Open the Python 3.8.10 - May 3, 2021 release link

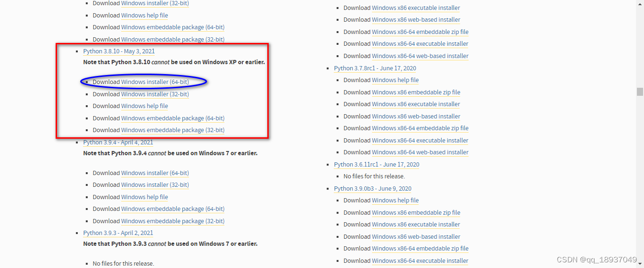(119, 51)
